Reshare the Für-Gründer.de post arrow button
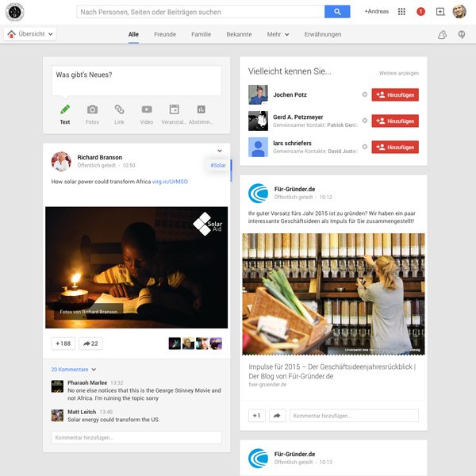Image resolution: width=476 pixels, height=476 pixels. (x=277, y=416)
